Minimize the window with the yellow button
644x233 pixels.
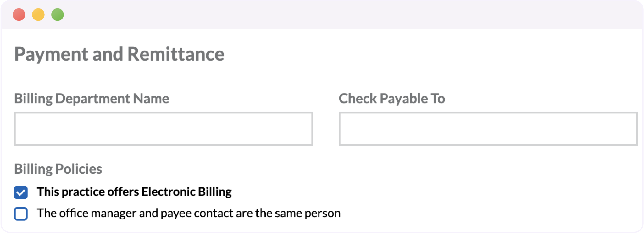38,15
